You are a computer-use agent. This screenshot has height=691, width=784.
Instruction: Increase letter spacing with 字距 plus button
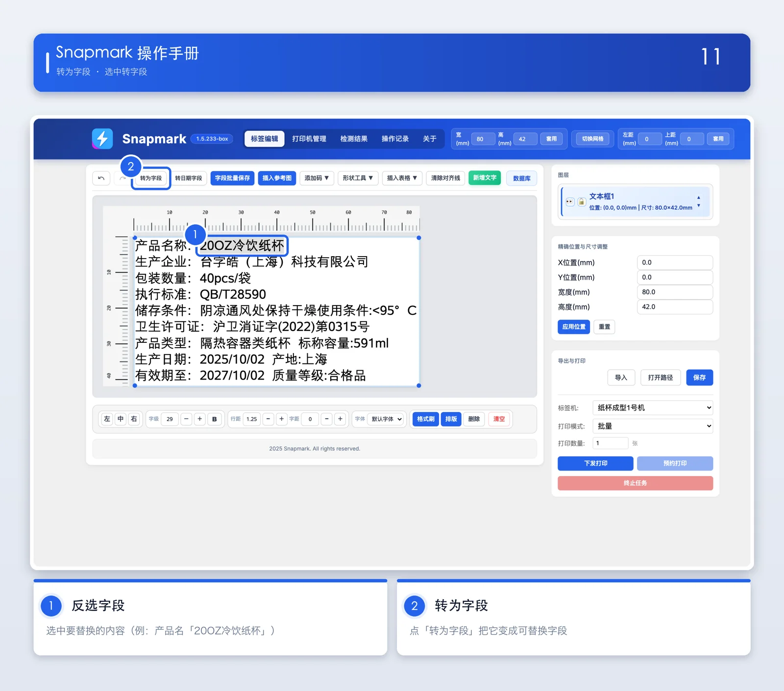pos(340,419)
